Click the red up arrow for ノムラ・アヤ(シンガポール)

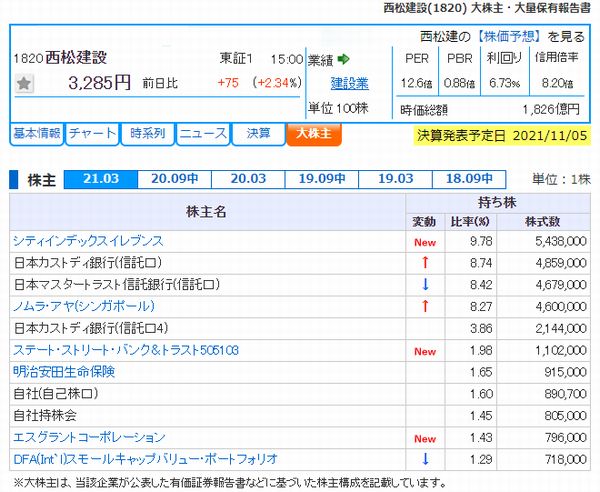click(x=425, y=306)
